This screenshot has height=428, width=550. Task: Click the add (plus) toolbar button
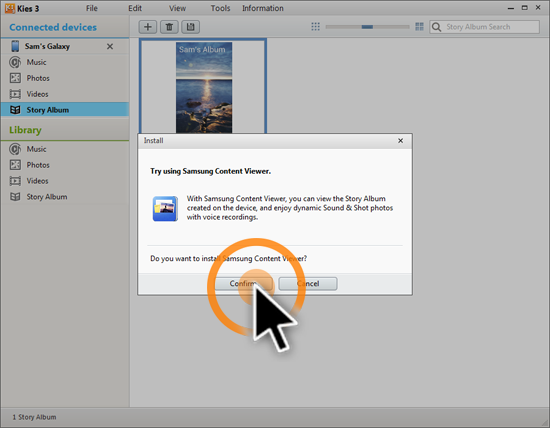click(148, 27)
